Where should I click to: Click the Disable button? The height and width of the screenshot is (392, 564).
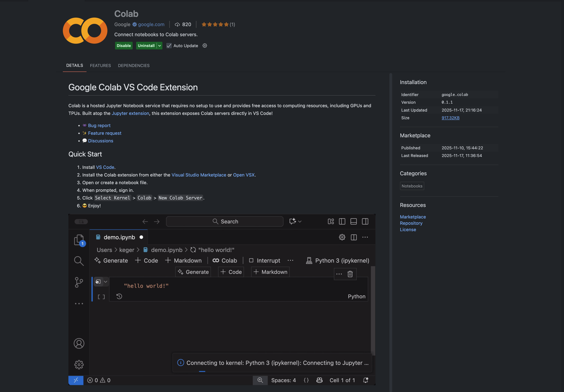tap(124, 45)
